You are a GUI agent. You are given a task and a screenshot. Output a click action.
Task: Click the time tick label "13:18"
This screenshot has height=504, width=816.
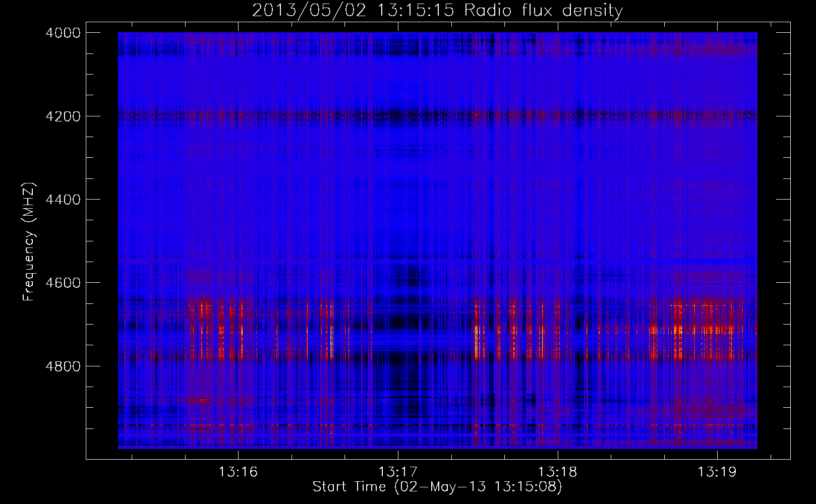coord(558,472)
